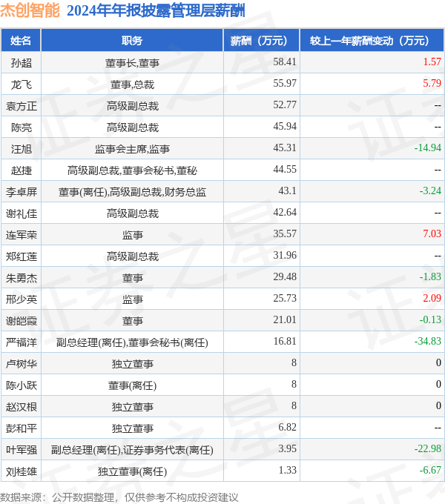Select the 职务 column header
Viewport: 445px width, 504px height.
(132, 41)
